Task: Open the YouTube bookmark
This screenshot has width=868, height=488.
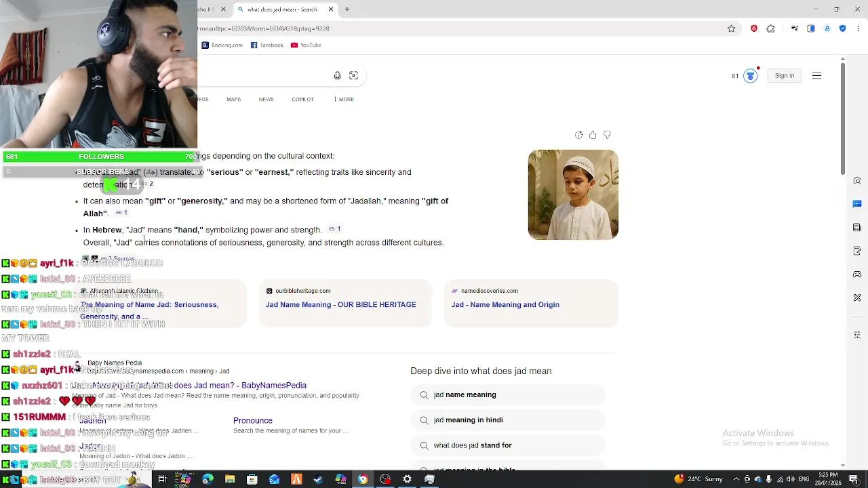Action: [x=306, y=45]
